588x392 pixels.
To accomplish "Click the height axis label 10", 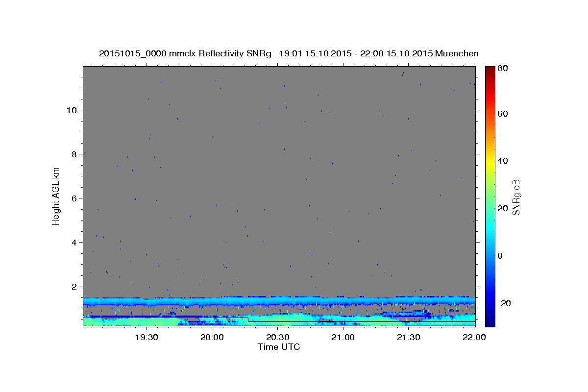I will pyautogui.click(x=72, y=110).
